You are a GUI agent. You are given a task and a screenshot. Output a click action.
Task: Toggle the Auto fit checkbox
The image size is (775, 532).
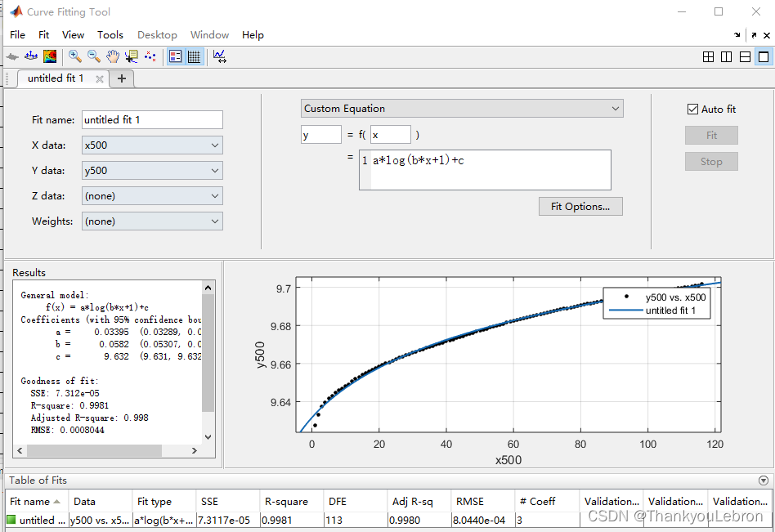pos(693,110)
